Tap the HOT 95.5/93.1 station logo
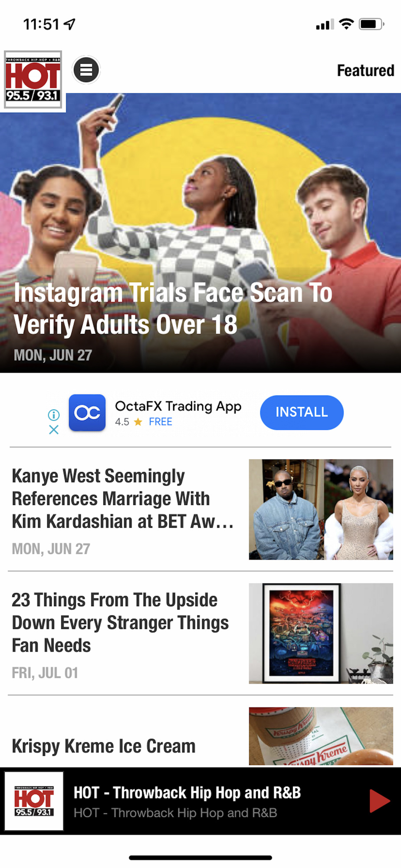This screenshot has height=868, width=401. (x=33, y=81)
